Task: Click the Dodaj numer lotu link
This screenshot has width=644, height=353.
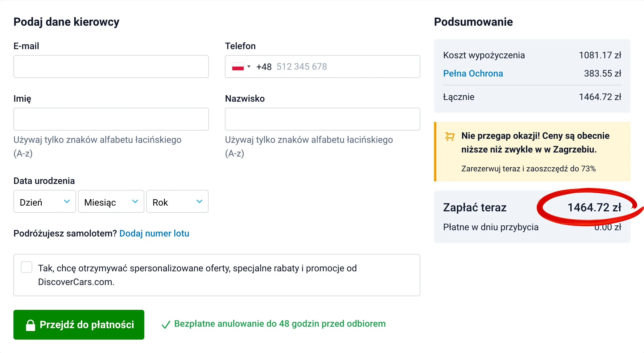Action: click(154, 233)
